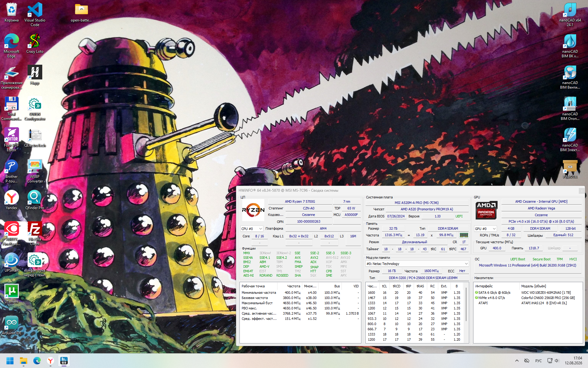The image size is (588, 368).
Task: Show hidden icons in system tray
Action: coord(517,361)
